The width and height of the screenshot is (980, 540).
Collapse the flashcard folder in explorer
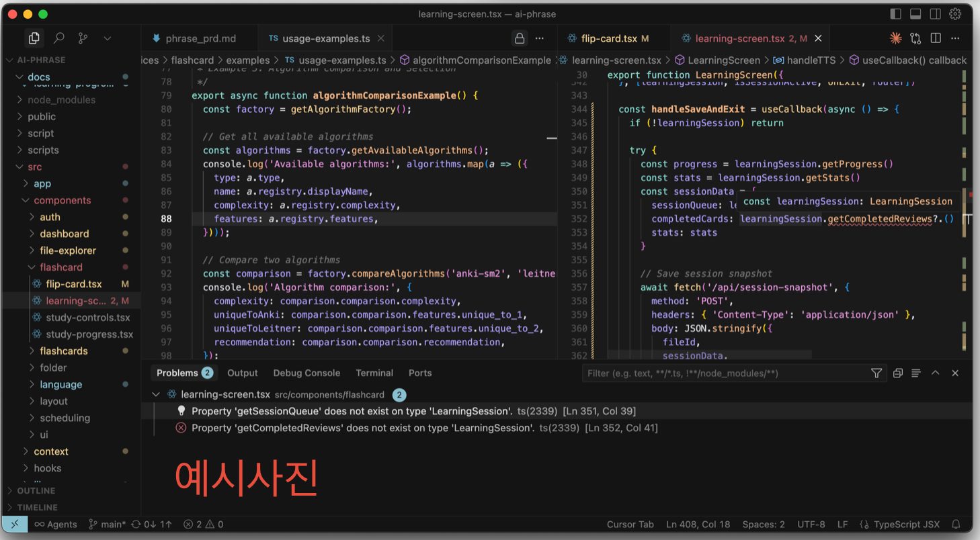point(60,267)
